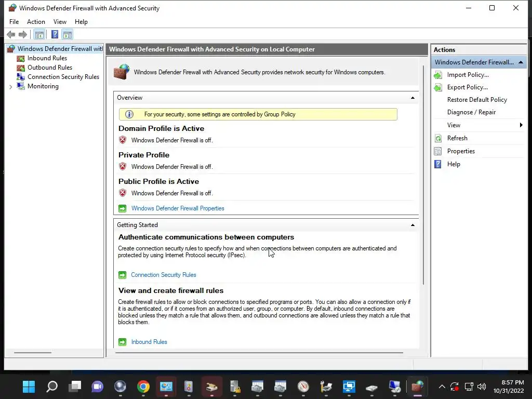
Task: Click Export Policy in Actions pane
Action: point(467,87)
